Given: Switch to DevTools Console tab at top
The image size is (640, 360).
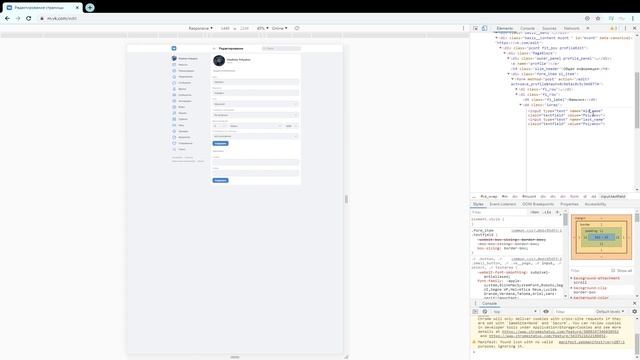Looking at the screenshot, I should pos(527,28).
